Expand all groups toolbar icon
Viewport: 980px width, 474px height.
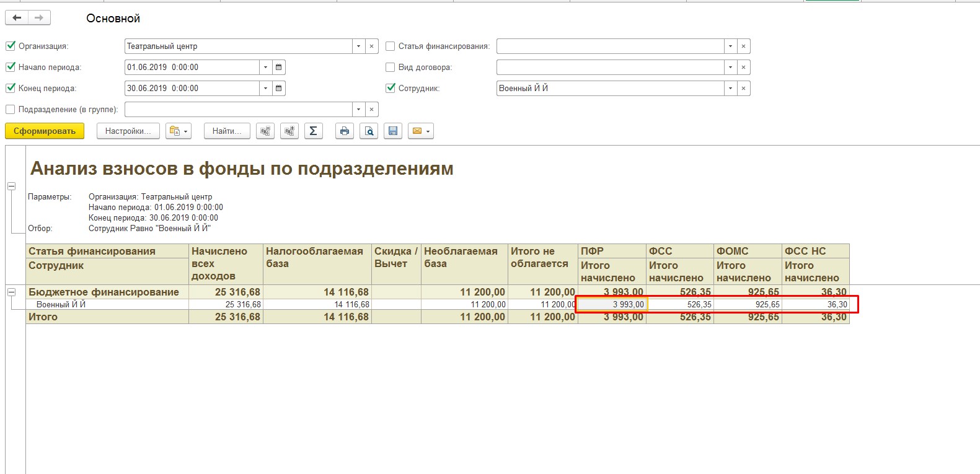289,131
